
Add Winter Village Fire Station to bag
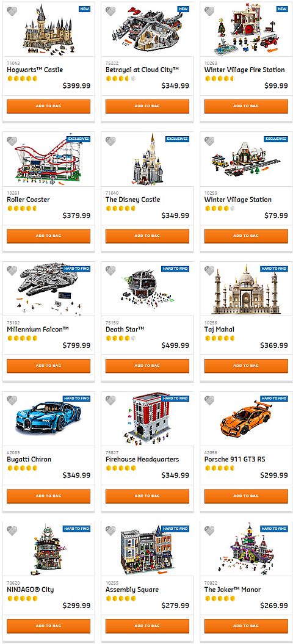246,106
